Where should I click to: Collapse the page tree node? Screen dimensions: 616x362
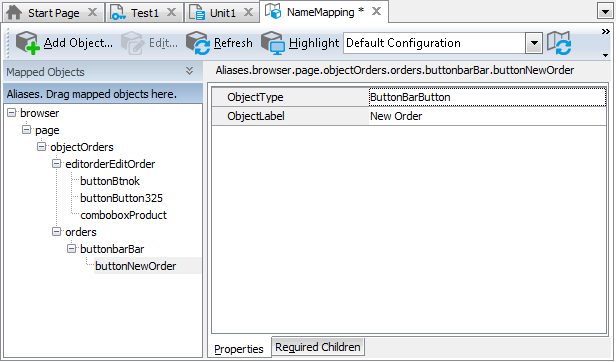pyautogui.click(x=26, y=129)
